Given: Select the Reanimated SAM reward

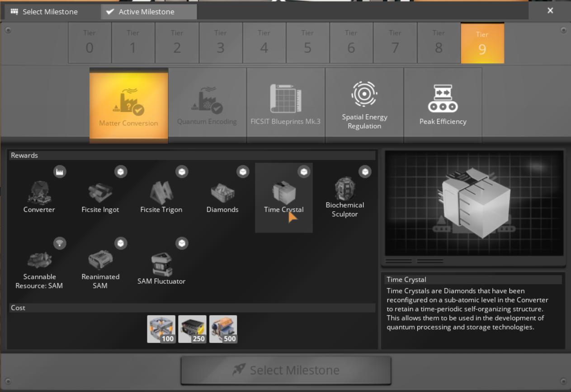Looking at the screenshot, I should [100, 262].
